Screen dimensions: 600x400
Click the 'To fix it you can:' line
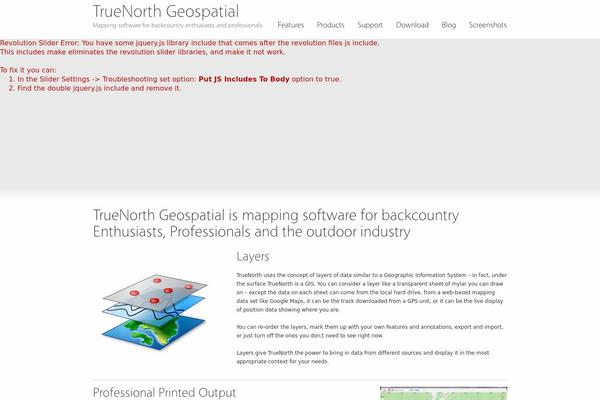point(28,70)
